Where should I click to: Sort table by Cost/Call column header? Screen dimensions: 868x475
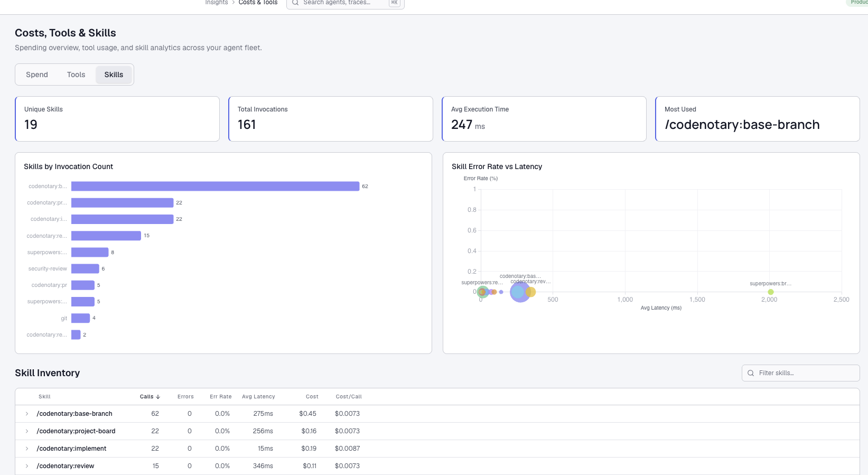point(349,397)
